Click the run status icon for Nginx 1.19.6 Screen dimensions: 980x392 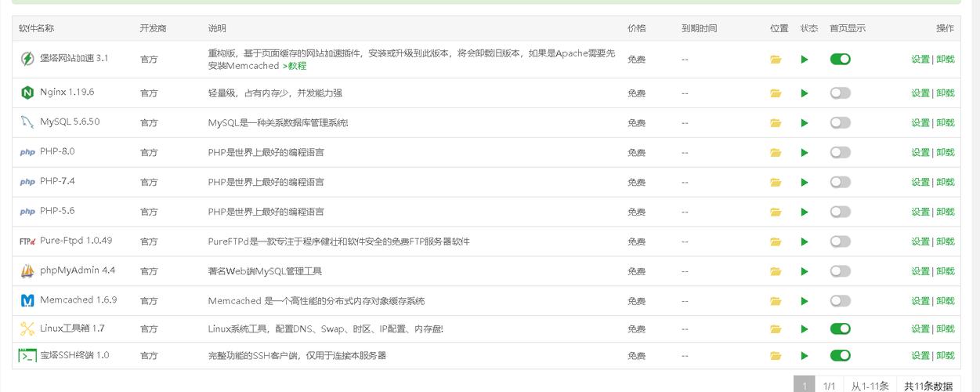[805, 93]
